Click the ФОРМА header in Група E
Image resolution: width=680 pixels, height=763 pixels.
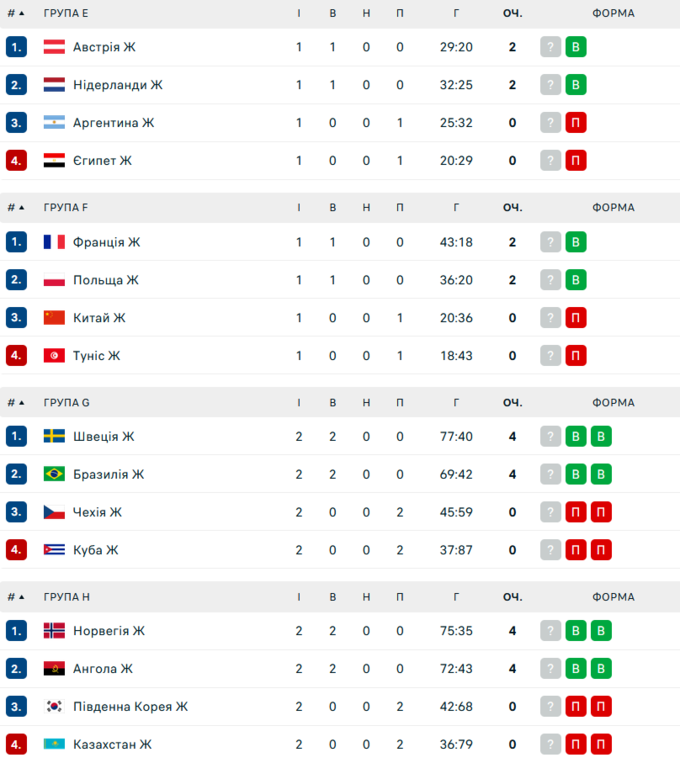[612, 14]
